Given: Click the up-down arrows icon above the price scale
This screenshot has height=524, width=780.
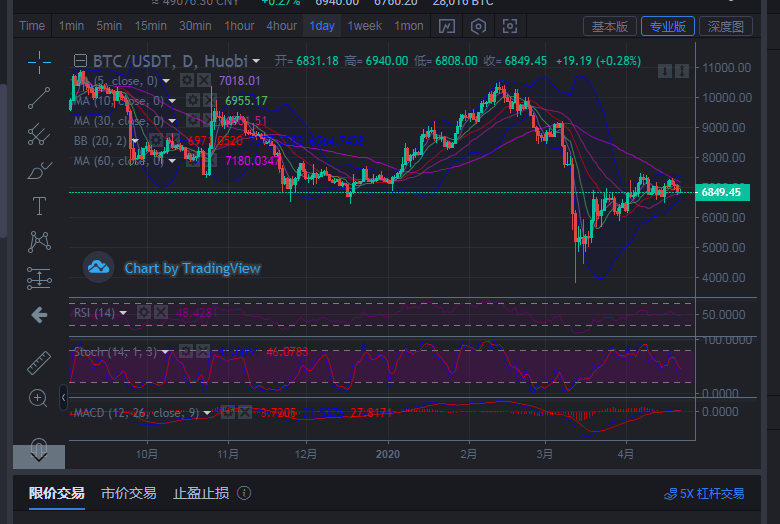Looking at the screenshot, I should pyautogui.click(x=682, y=71).
